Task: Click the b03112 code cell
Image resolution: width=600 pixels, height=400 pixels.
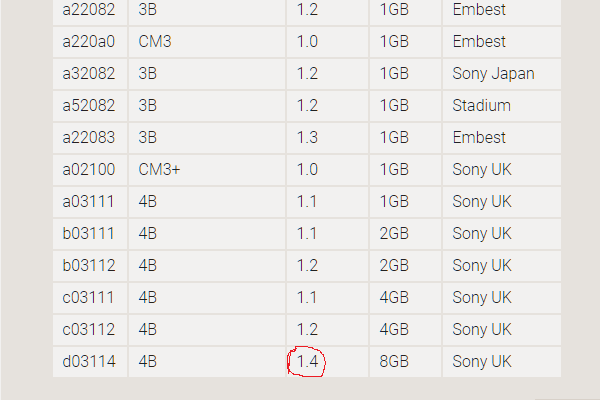Action: point(89,265)
